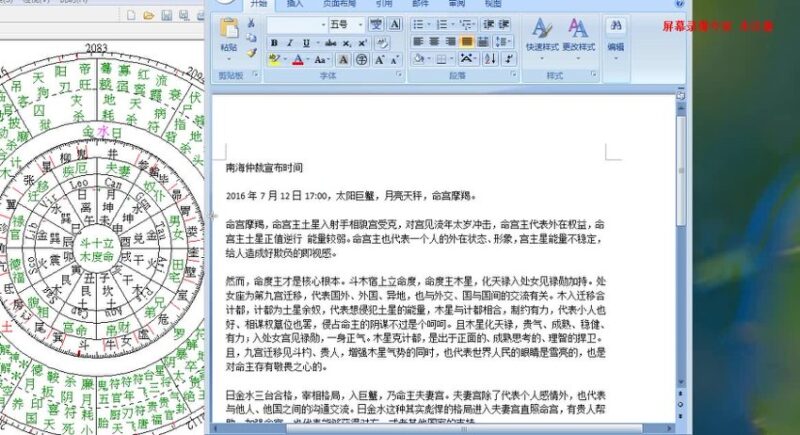Click the sort A-Z icon

[490, 59]
